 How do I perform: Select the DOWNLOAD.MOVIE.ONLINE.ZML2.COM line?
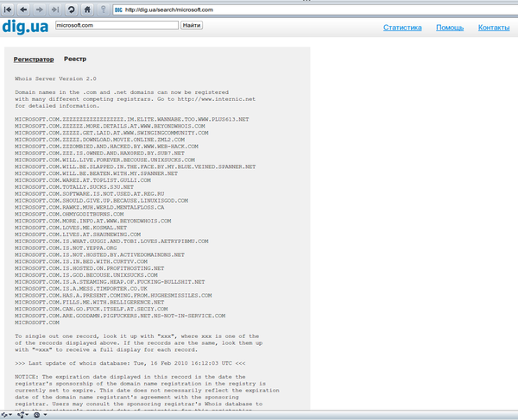(100, 140)
